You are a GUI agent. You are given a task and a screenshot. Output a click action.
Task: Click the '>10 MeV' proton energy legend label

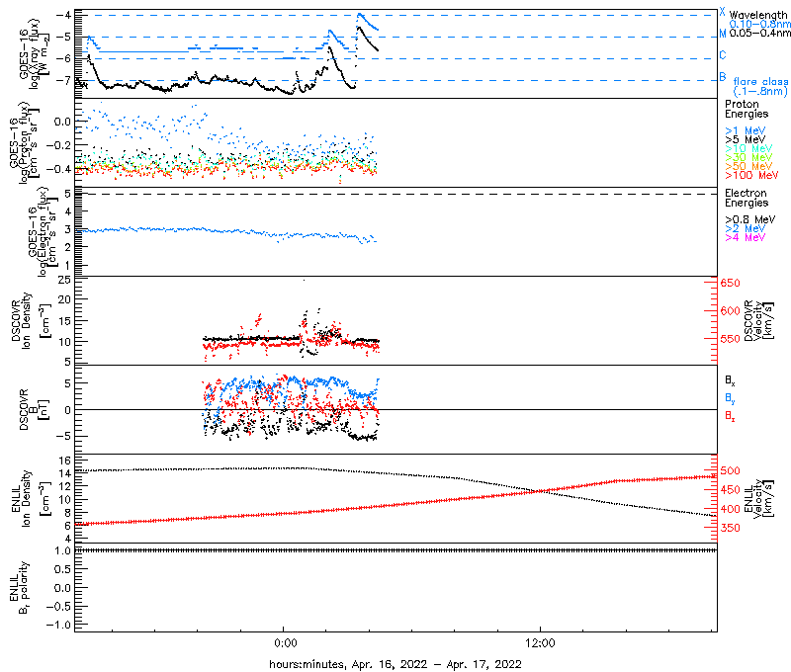748,148
